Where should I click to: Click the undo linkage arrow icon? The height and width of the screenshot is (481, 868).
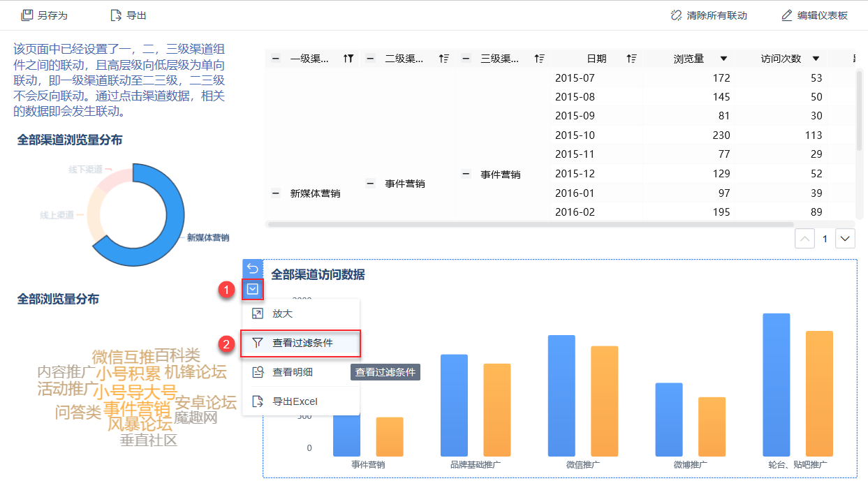tap(253, 269)
